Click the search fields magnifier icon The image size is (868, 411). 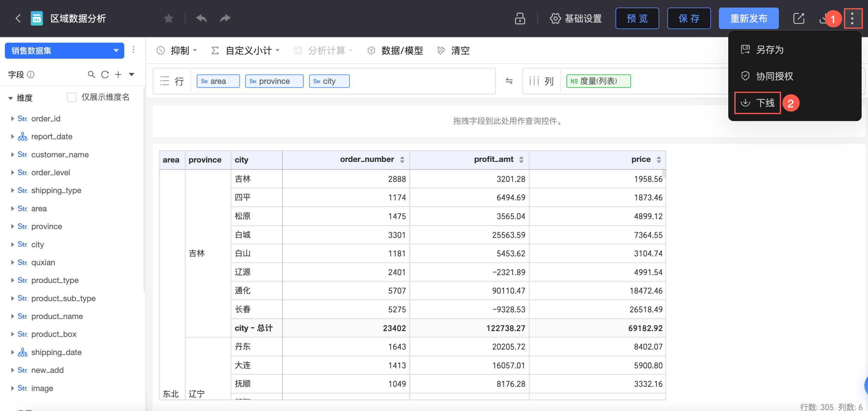[91, 74]
